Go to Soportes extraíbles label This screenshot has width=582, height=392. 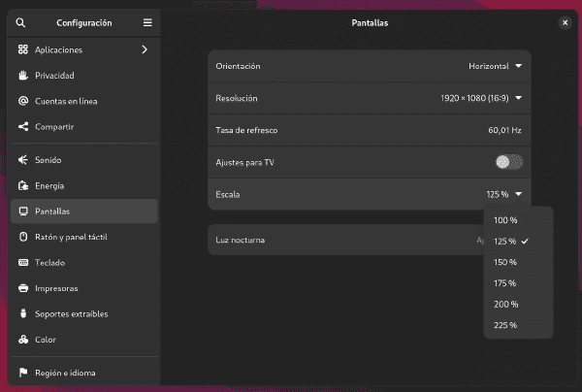click(71, 313)
